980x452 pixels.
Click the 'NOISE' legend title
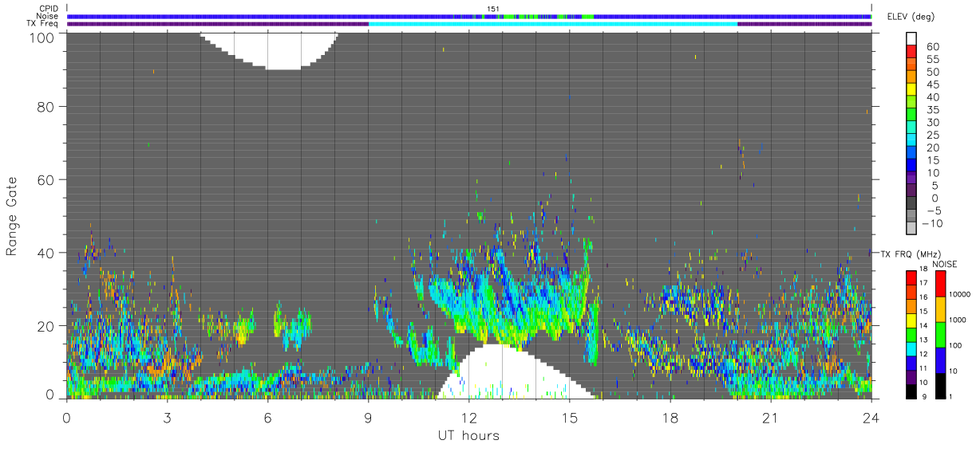945,264
